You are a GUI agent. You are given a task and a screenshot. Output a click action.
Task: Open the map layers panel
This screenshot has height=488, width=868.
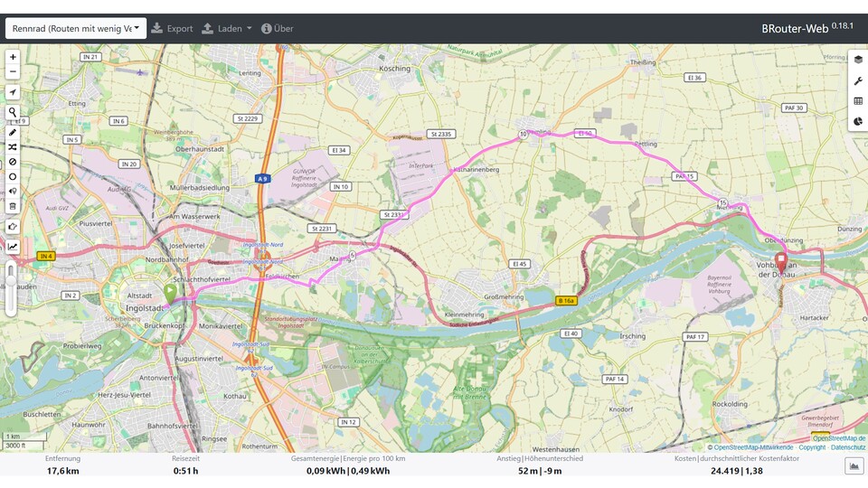pyautogui.click(x=858, y=60)
